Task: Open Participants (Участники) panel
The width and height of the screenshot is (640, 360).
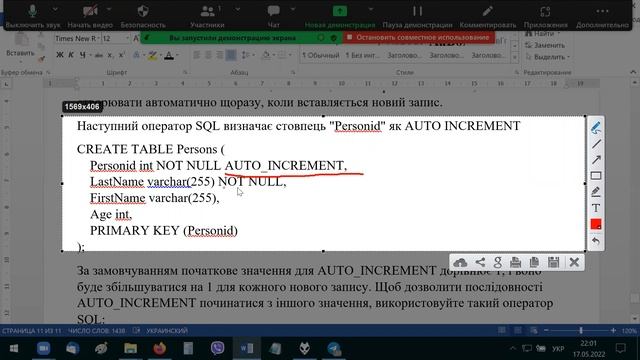Action: click(207, 16)
